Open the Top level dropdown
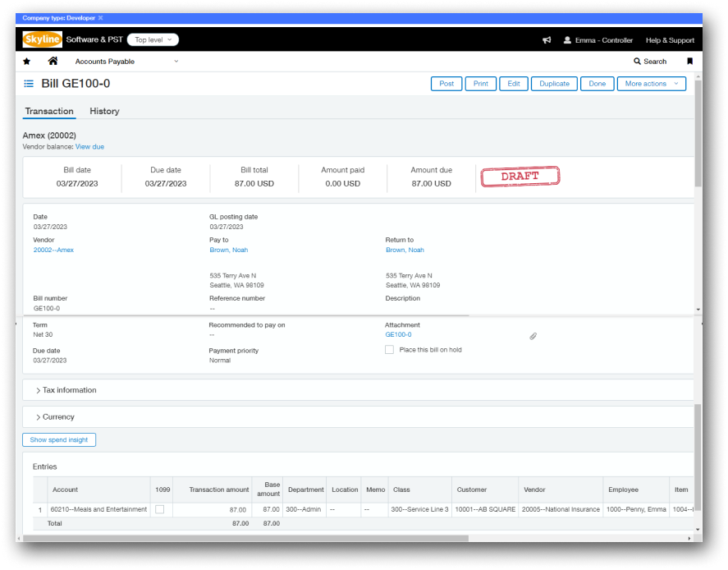728x570 pixels. (153, 40)
